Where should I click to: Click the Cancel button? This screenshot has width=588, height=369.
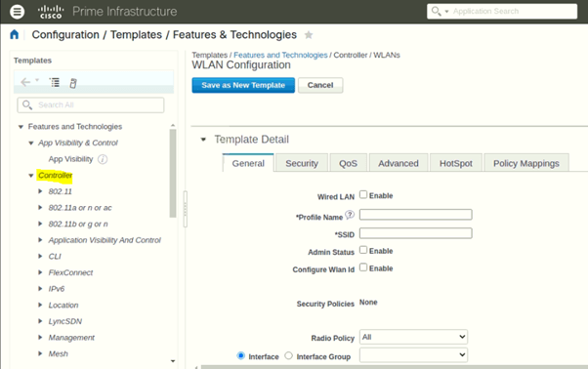click(320, 85)
